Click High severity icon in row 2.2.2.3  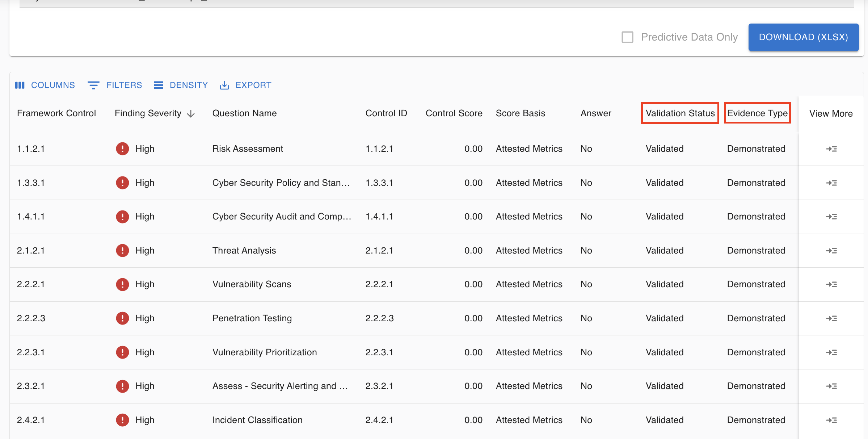tap(122, 318)
